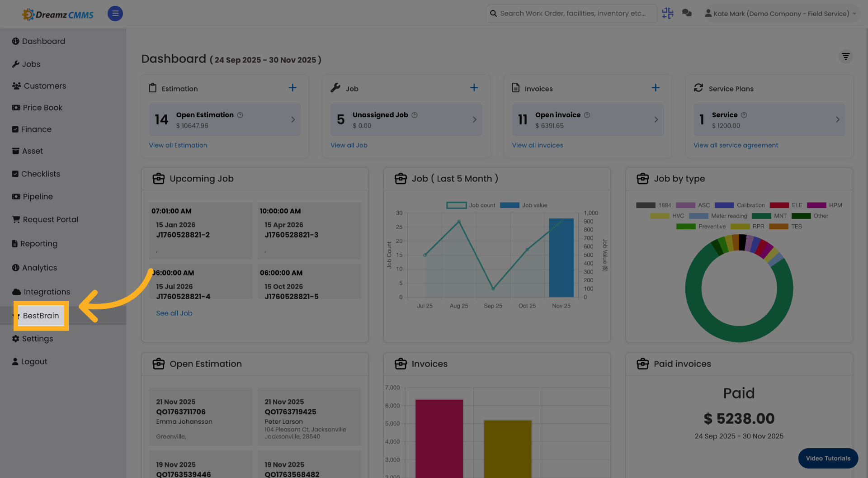This screenshot has height=478, width=868.
Task: Toggle the HPM legend entry
Action: pos(825,205)
